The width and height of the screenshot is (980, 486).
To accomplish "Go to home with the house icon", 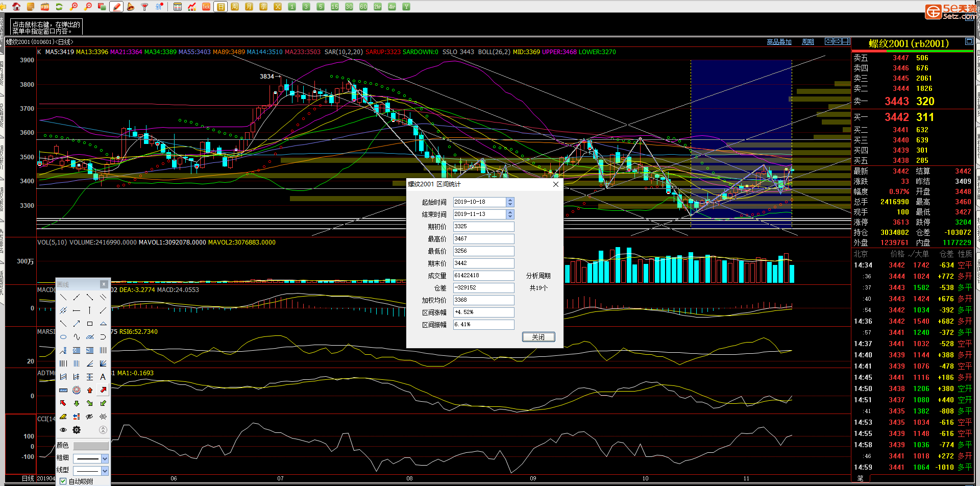I will pyautogui.click(x=16, y=7).
